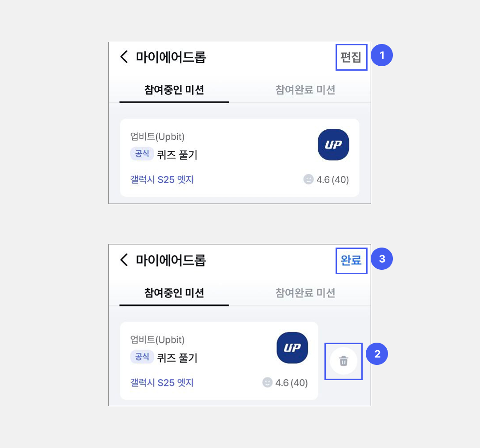The width and height of the screenshot is (480, 448).
Task: Open 갤럭시 S25 엣지 link in the non-edit card
Action: tap(162, 180)
